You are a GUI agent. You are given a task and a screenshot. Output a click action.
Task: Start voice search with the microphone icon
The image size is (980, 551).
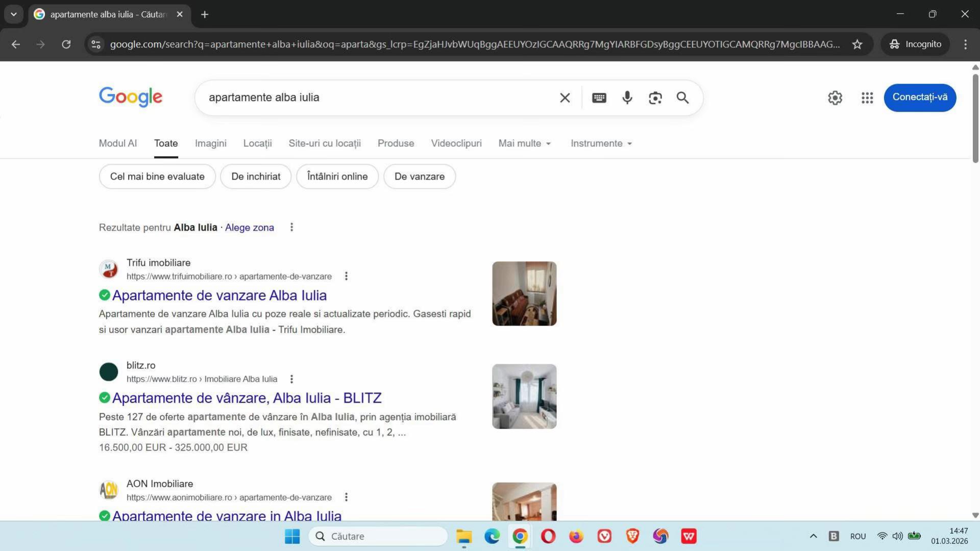627,97
